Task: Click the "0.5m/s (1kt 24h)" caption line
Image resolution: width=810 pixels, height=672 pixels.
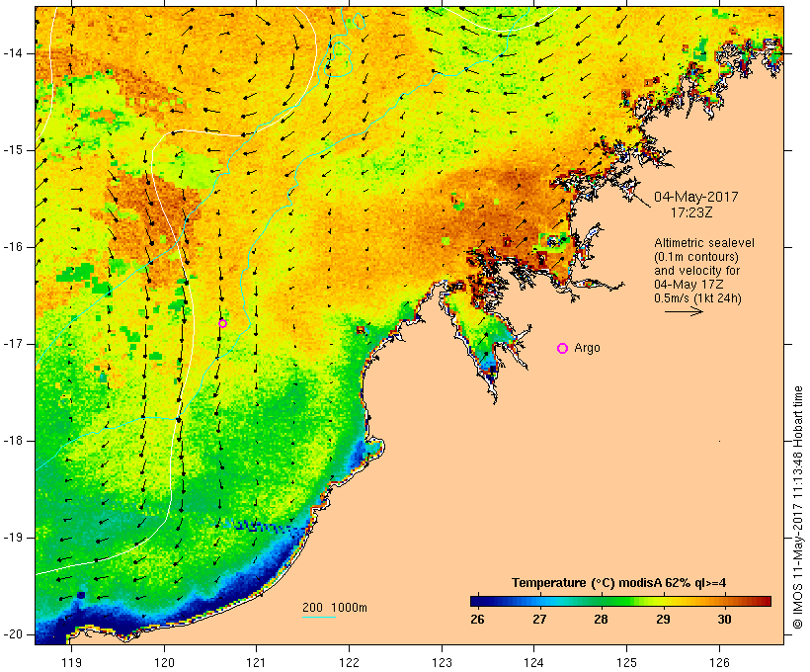Action: pos(697,298)
